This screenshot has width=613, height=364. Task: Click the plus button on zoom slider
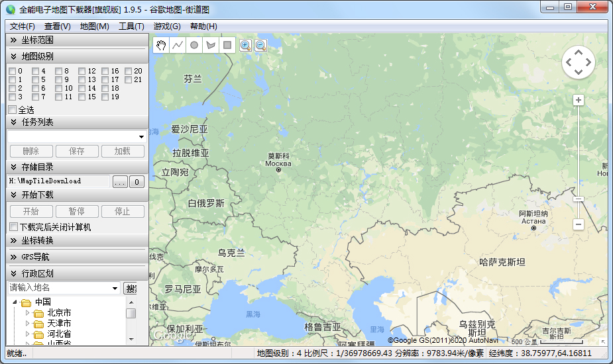click(579, 100)
